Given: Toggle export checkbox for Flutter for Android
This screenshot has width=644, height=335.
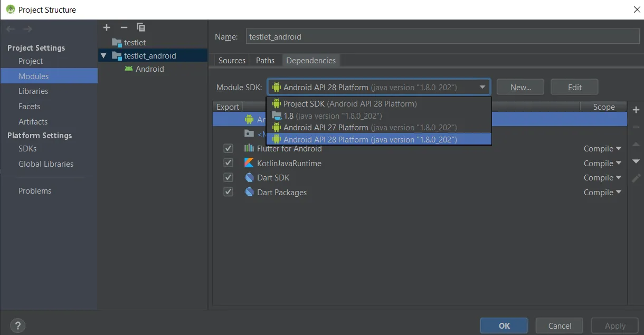Looking at the screenshot, I should pos(228,148).
